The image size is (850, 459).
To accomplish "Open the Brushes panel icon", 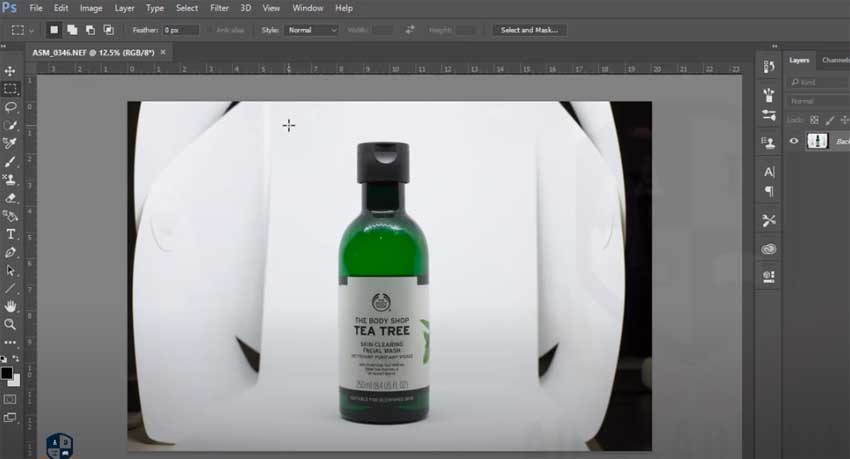I will tap(769, 95).
